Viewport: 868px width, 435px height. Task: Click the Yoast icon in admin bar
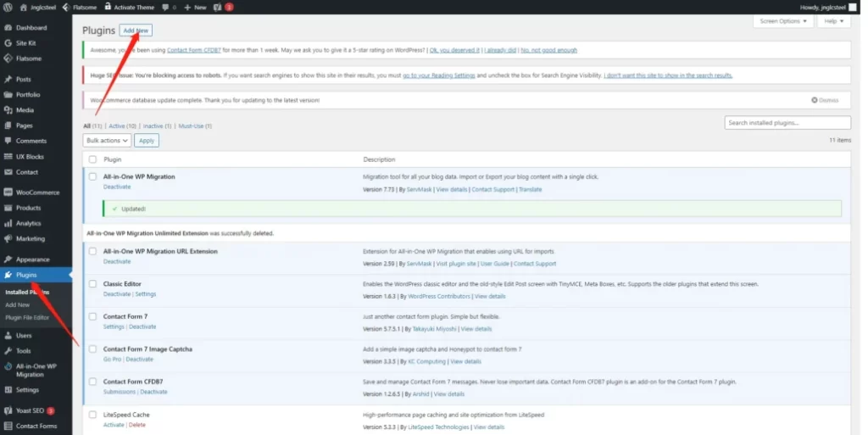click(x=218, y=7)
